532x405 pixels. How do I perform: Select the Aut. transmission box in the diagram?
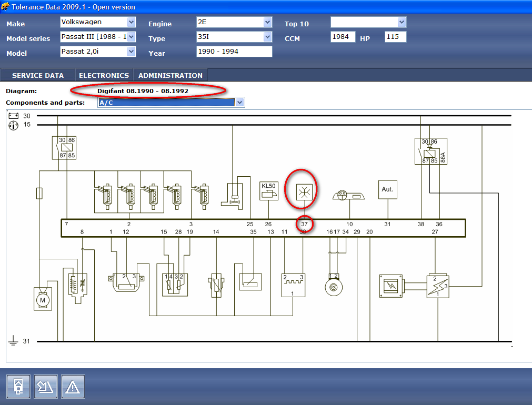387,189
